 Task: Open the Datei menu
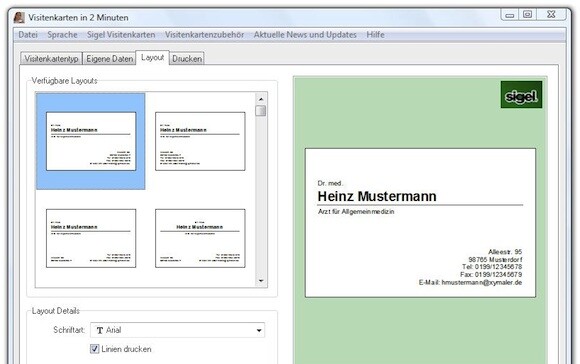(x=28, y=35)
